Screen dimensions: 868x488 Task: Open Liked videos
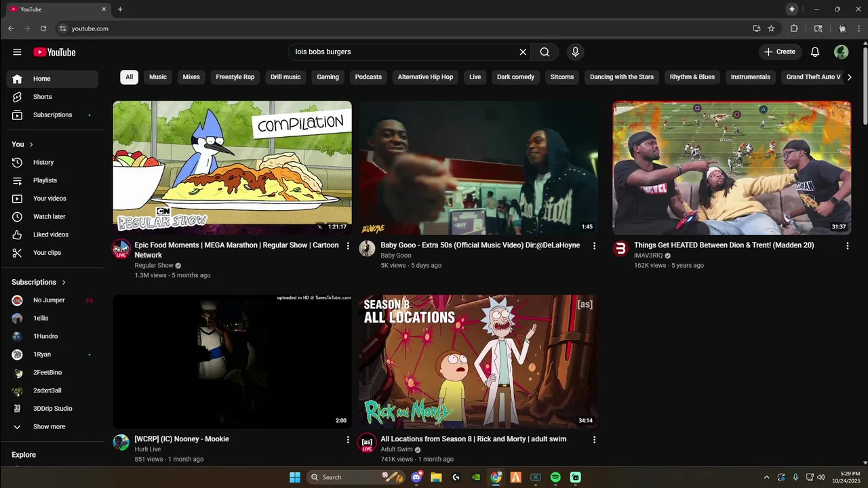click(x=52, y=235)
